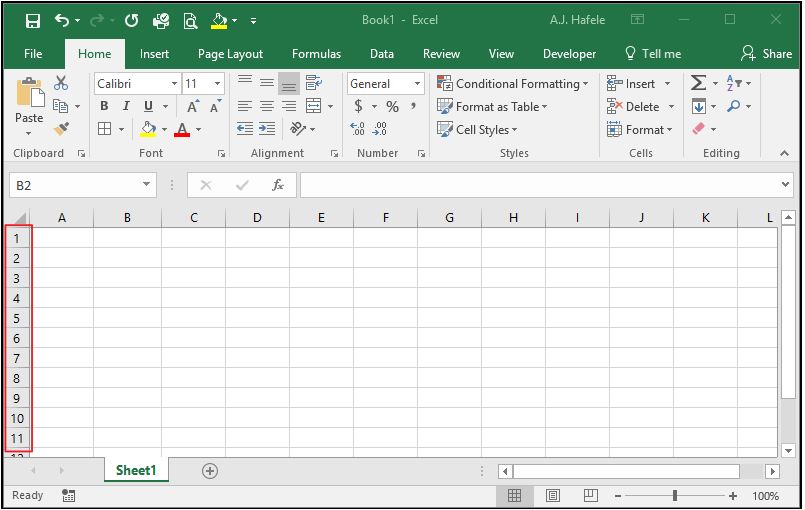Decrease the indent
This screenshot has width=805, height=510.
click(244, 128)
